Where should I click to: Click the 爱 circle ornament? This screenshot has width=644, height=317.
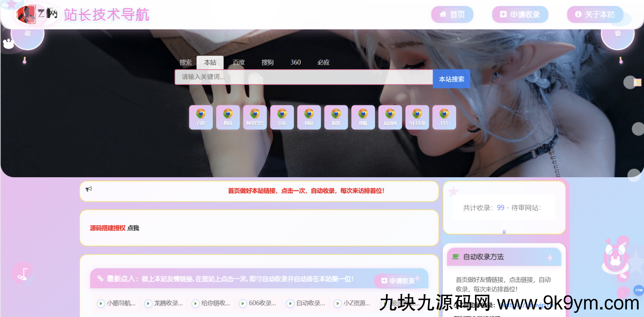[x=618, y=34]
